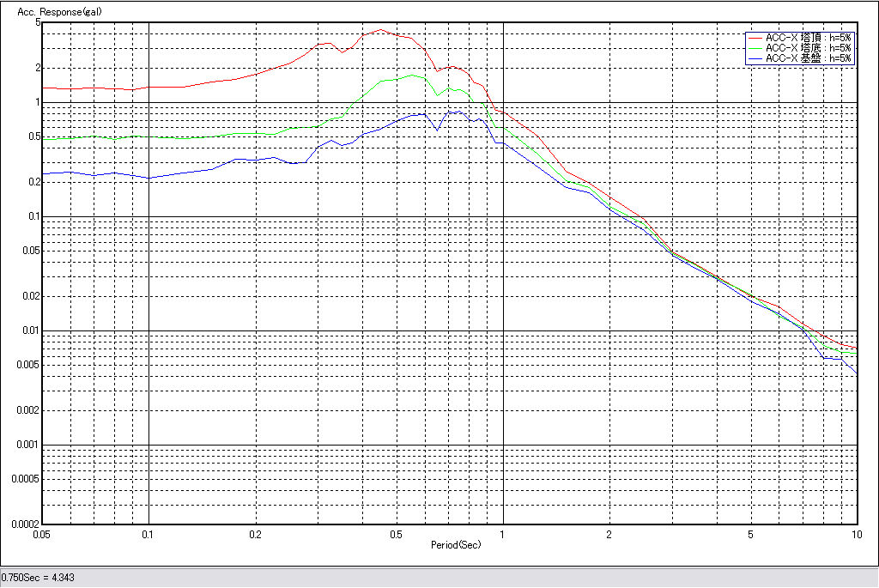Click the peak of the red curve
The image size is (879, 588).
coord(381,30)
